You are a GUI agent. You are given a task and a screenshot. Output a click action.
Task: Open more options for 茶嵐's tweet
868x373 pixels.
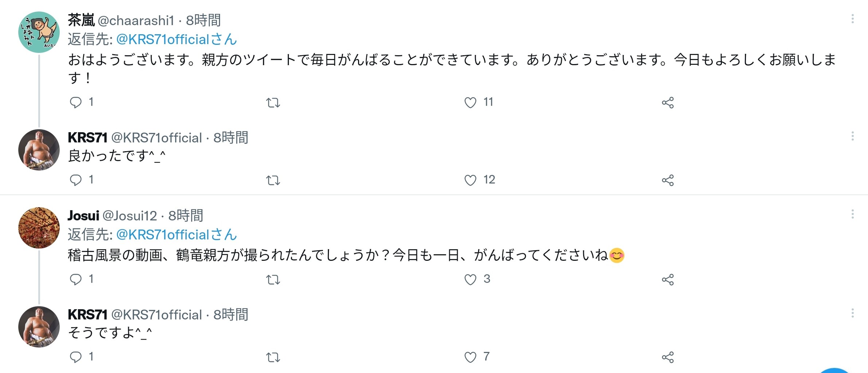pyautogui.click(x=852, y=19)
